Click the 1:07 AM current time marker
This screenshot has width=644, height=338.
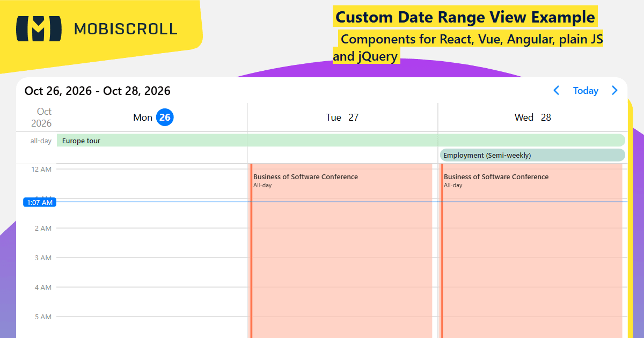(x=40, y=202)
